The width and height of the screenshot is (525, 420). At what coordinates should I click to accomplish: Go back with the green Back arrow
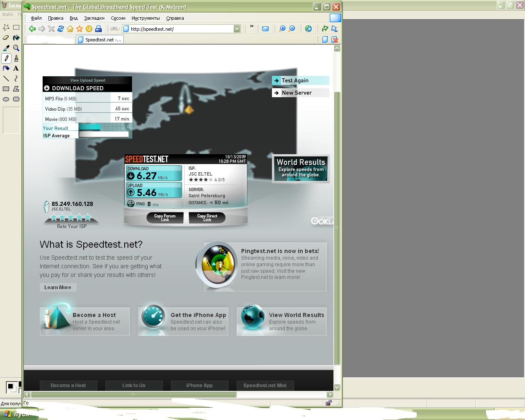pos(32,29)
